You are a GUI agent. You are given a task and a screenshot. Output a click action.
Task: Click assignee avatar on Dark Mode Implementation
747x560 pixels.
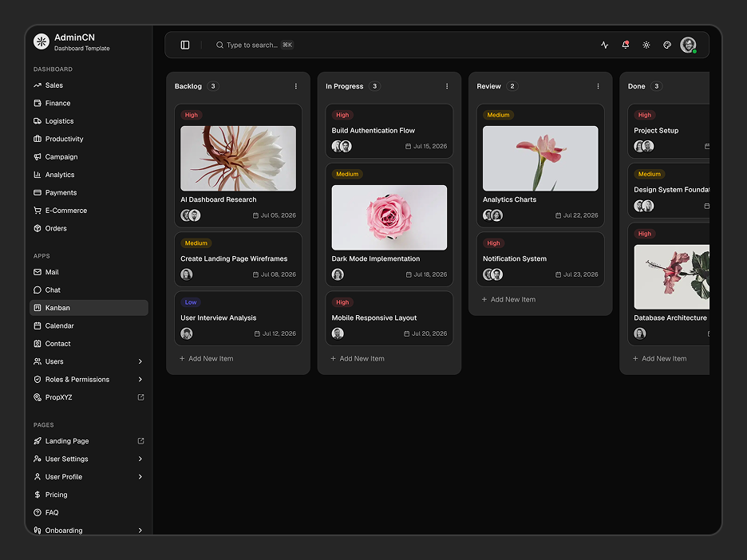(338, 274)
